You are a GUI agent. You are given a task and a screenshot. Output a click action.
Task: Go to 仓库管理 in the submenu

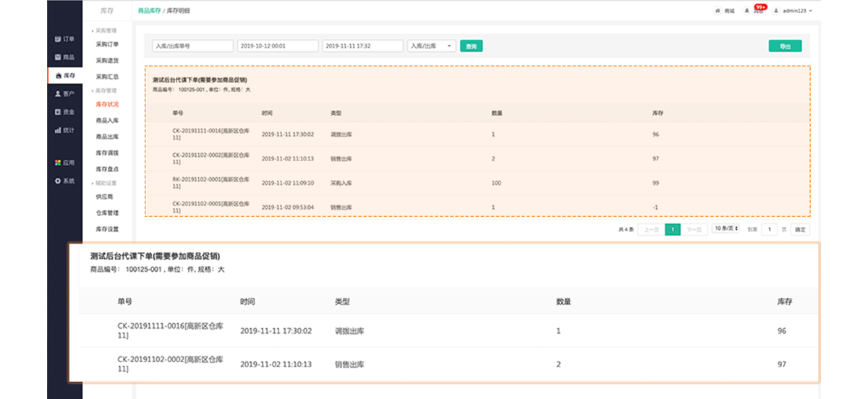click(x=107, y=213)
